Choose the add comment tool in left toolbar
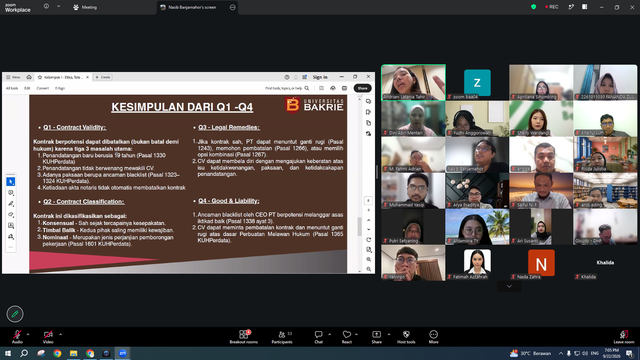640x360 pixels. pos(11,193)
